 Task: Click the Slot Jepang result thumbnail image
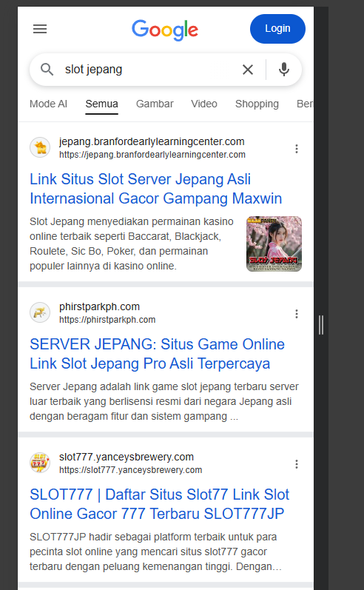274,244
